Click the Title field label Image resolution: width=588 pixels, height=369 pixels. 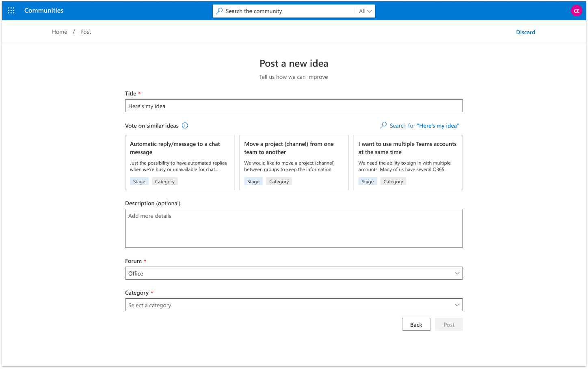[131, 93]
